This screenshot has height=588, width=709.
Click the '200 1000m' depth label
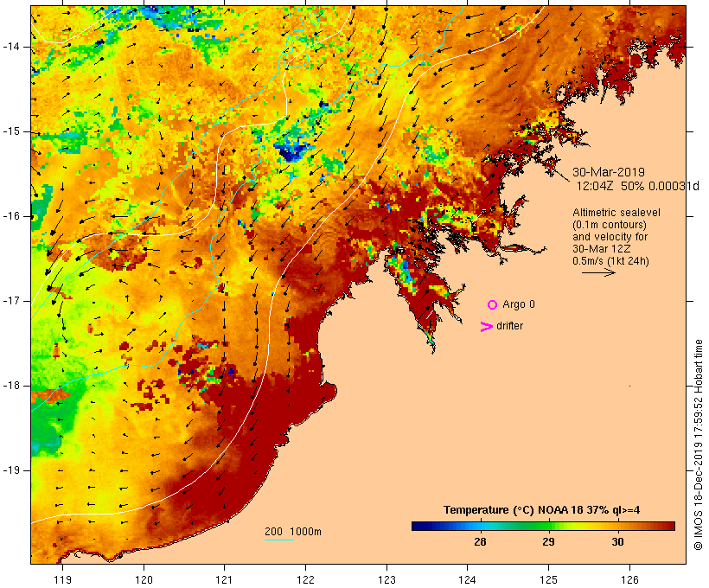(x=293, y=532)
